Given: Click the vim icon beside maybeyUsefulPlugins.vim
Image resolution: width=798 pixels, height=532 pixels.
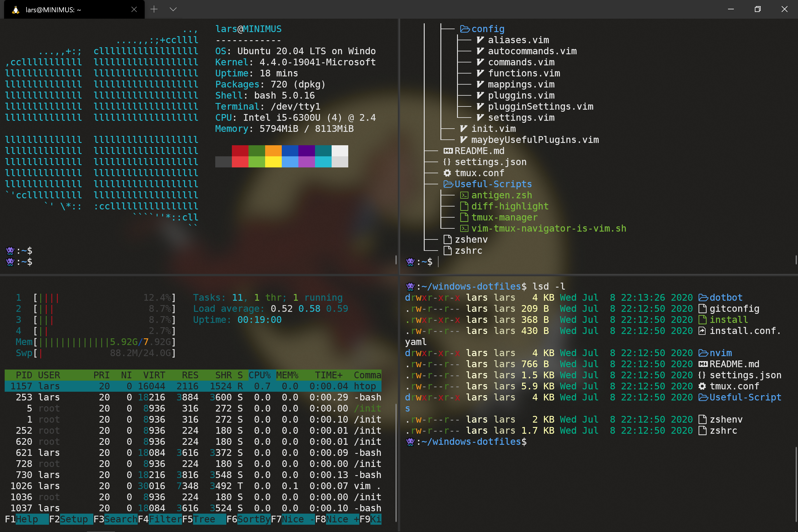Looking at the screenshot, I should click(x=463, y=140).
